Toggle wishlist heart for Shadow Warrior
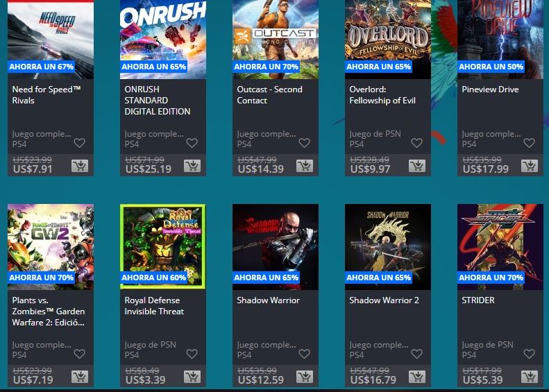The height and width of the screenshot is (392, 549). 304,354
